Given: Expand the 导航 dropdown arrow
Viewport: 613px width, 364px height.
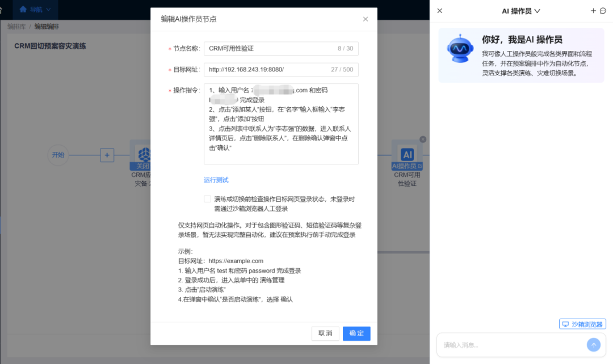Looking at the screenshot, I should [48, 10].
